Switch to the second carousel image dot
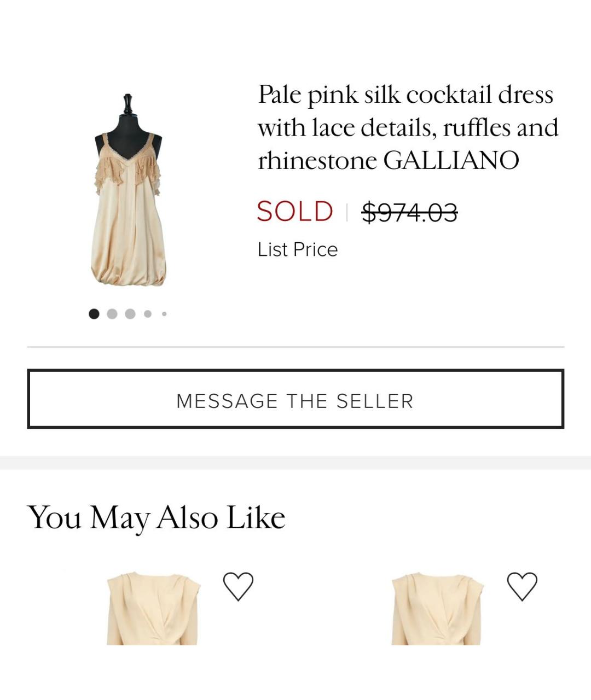Image resolution: width=591 pixels, height=700 pixels. tap(112, 314)
